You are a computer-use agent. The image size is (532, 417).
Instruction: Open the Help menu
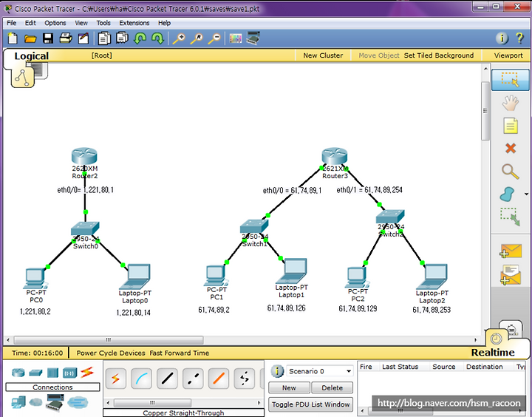pos(164,23)
